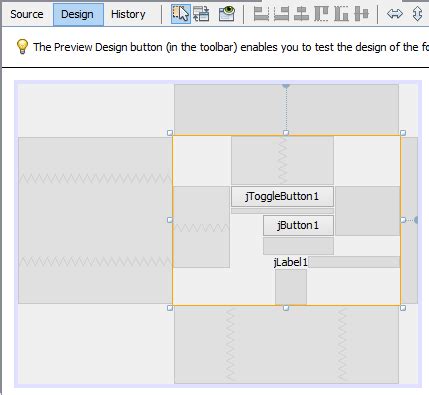Grab top-left corner handle of selected panel
This screenshot has height=395, width=429.
click(x=170, y=133)
